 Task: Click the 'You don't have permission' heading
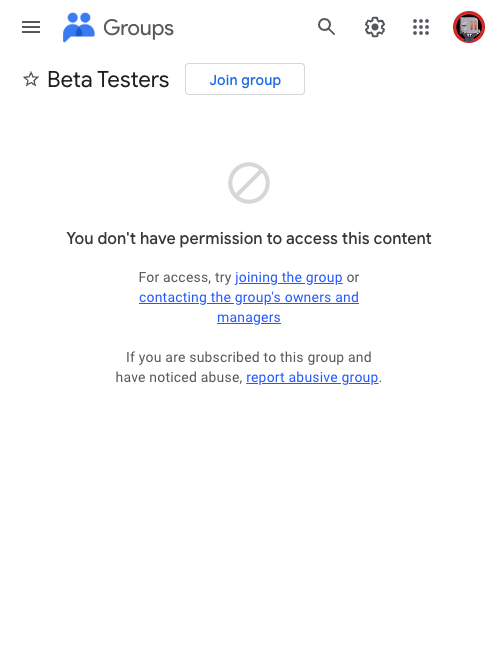click(x=249, y=239)
